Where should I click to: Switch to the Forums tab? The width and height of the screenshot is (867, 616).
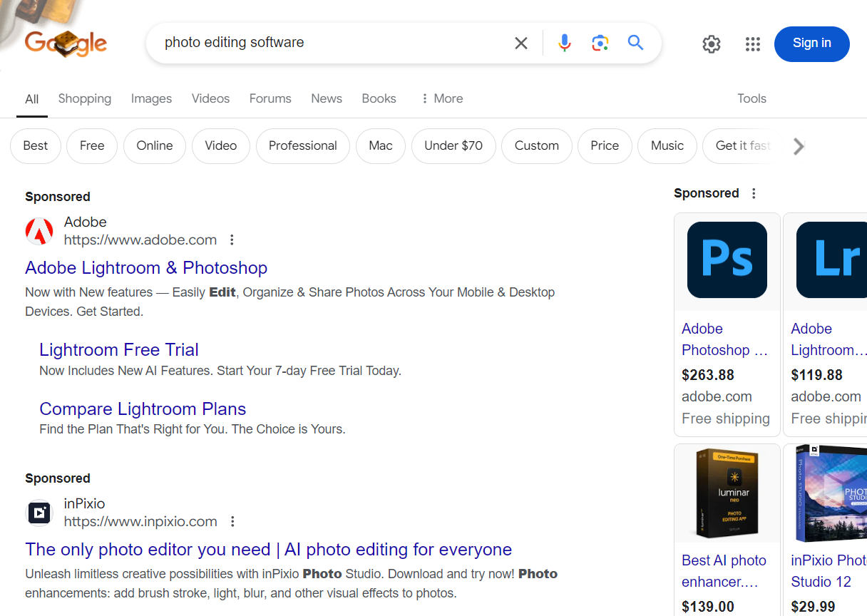tap(270, 98)
